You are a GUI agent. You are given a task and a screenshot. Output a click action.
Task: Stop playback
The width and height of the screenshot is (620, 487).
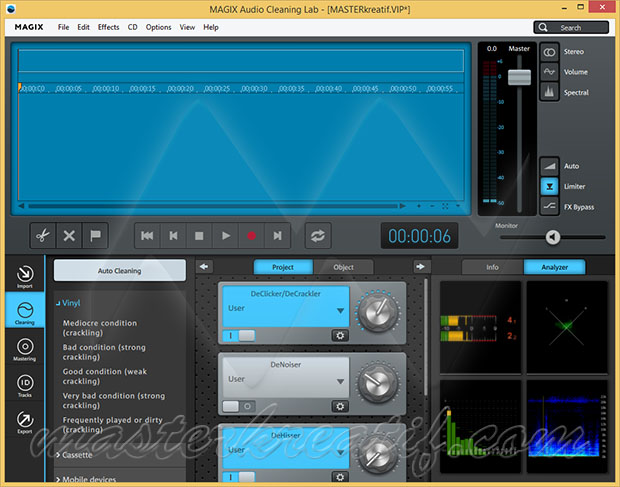point(199,236)
